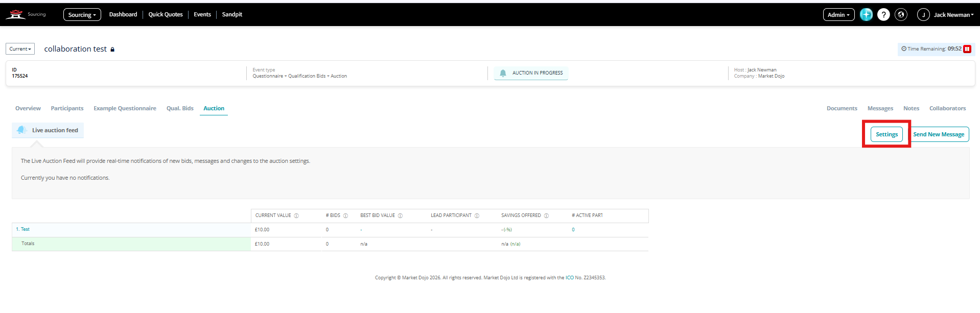The height and width of the screenshot is (313, 980).
Task: Click the globe language icon
Action: coord(901,15)
